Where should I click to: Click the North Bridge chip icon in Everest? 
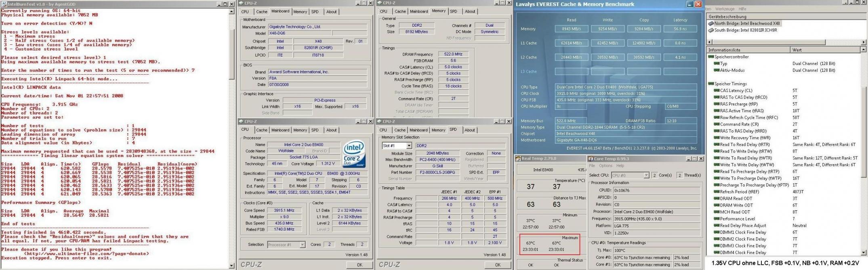(711, 23)
